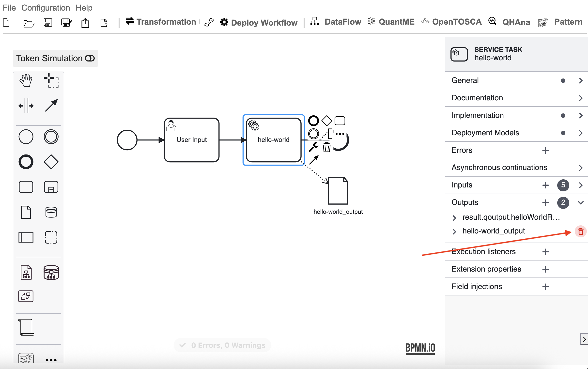Select the data store map palette icon

click(51, 272)
